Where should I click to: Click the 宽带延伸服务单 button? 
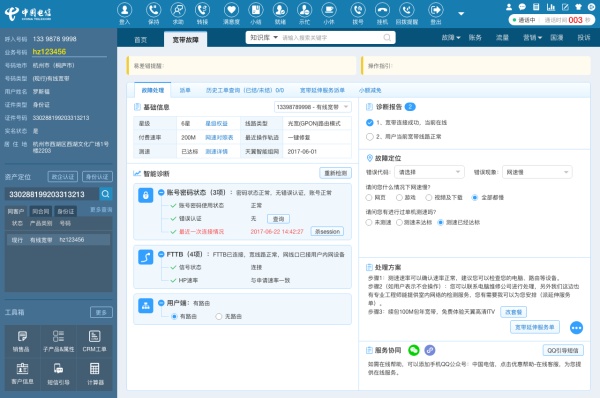pyautogui.click(x=535, y=327)
